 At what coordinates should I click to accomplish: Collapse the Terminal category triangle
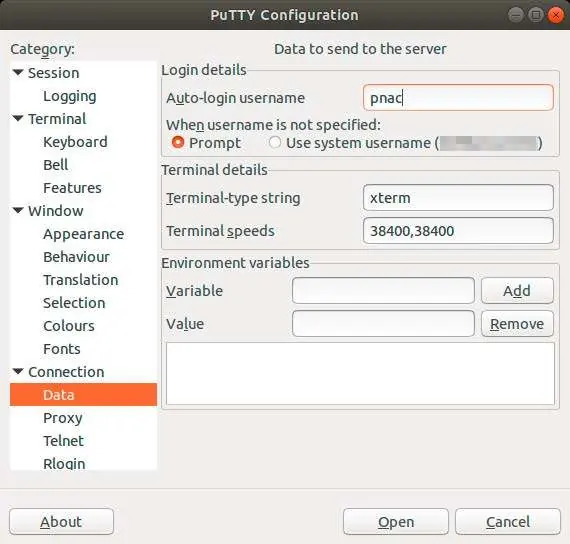[18, 118]
